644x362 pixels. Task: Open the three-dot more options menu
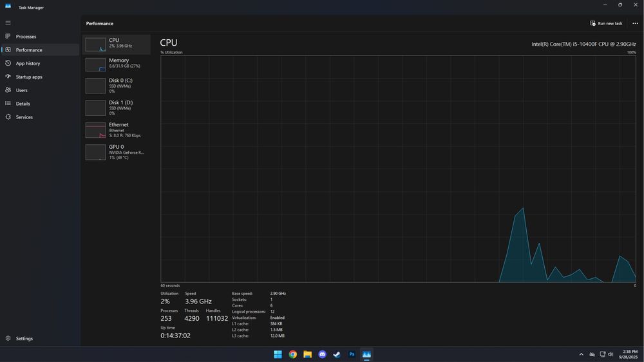click(635, 23)
